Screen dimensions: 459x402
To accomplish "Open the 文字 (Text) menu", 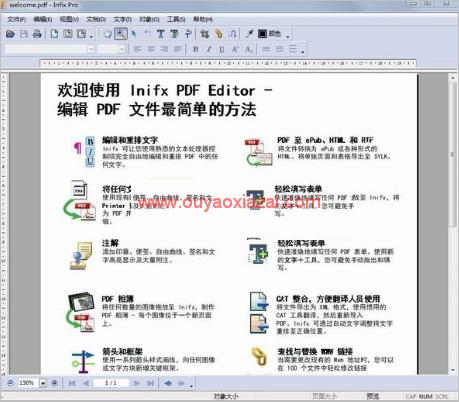I will tap(122, 19).
